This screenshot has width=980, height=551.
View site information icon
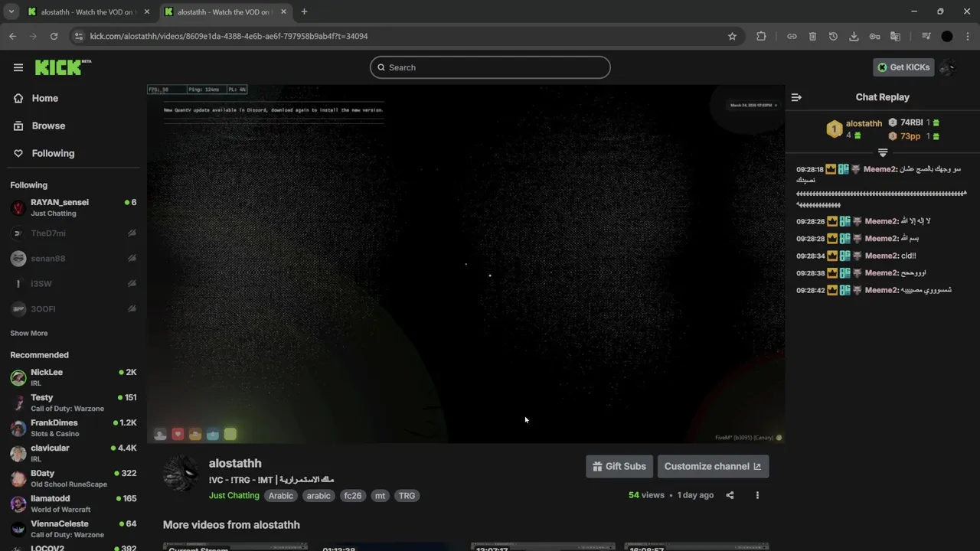tap(77, 36)
